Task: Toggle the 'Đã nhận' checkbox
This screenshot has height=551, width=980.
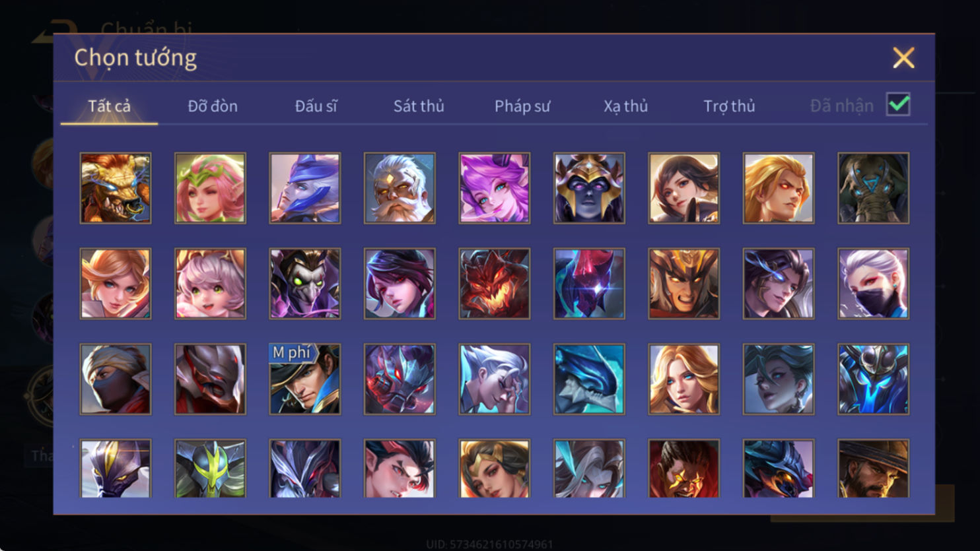Action: point(898,104)
